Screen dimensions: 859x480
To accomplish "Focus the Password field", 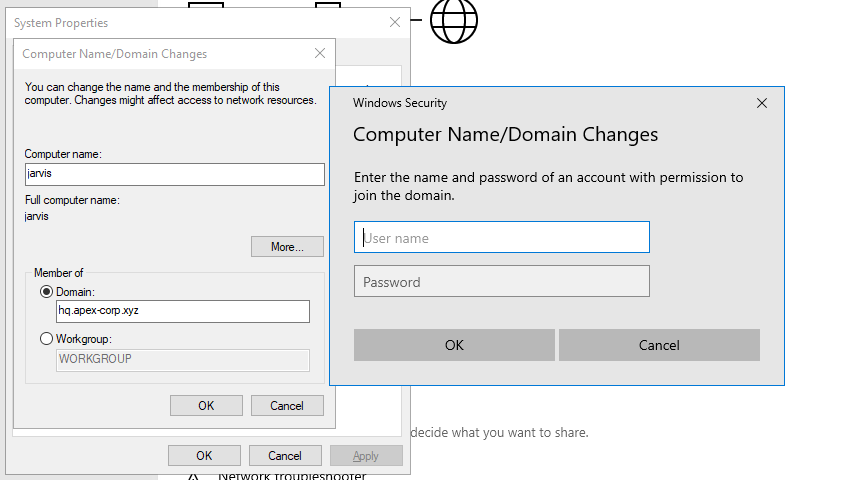I will 501,281.
